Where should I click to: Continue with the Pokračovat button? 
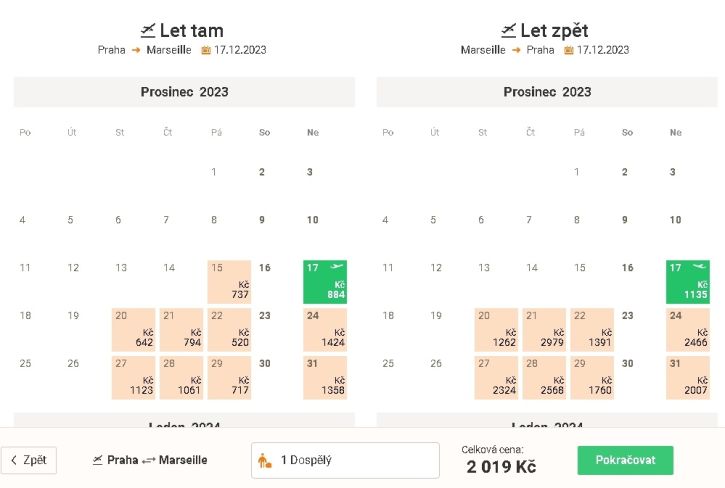(625, 460)
